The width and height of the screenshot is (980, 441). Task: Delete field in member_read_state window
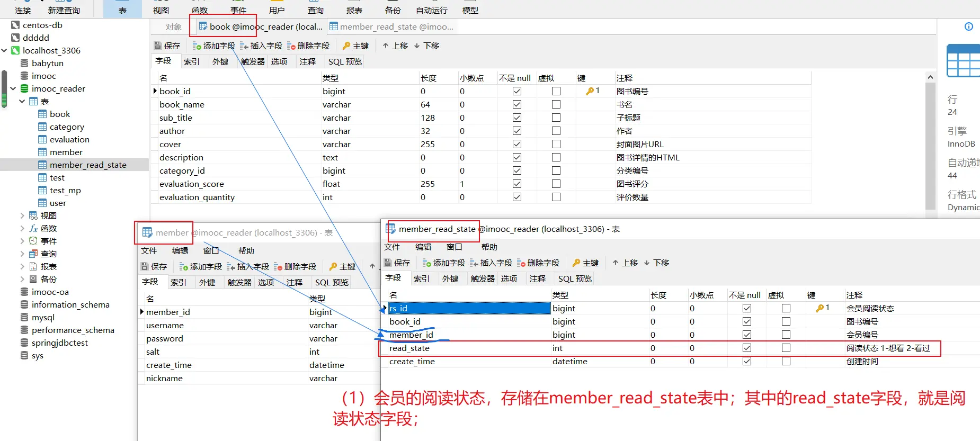538,263
